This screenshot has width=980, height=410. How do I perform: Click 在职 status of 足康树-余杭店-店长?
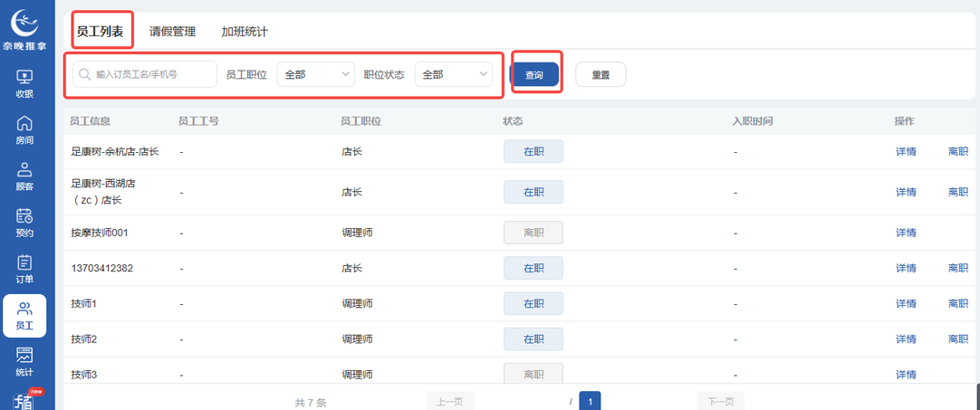[x=533, y=151]
